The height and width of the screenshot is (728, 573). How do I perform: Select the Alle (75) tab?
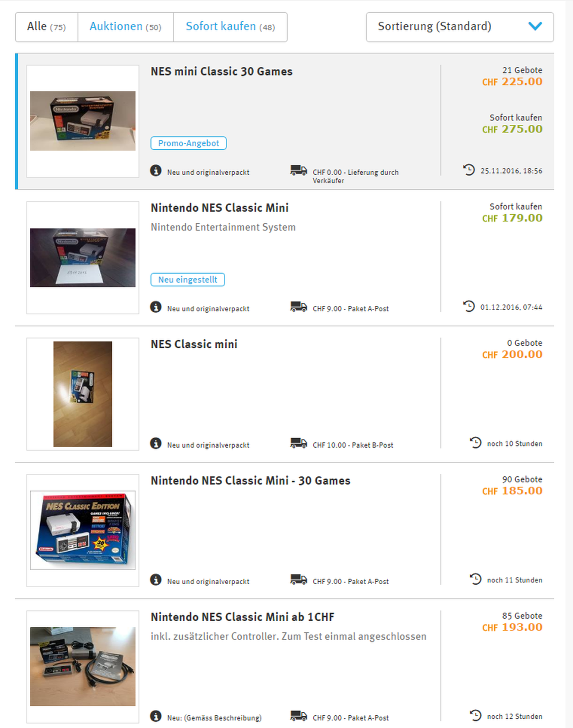click(47, 27)
